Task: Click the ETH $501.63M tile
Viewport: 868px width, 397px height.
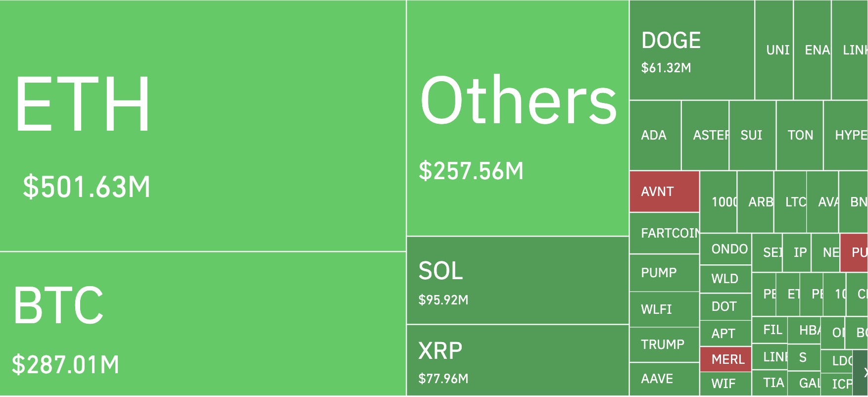Action: click(203, 126)
